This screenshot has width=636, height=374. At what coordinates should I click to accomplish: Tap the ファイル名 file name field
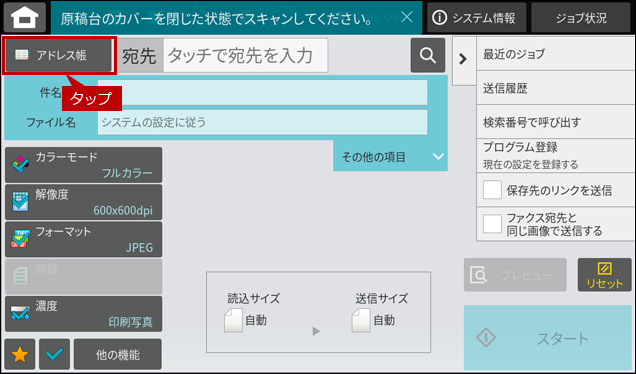tap(262, 122)
